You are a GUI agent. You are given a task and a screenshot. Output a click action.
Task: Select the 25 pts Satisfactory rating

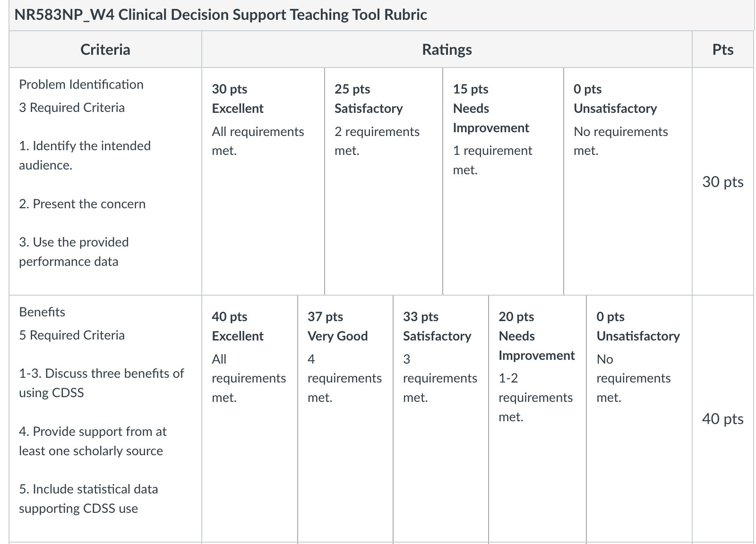click(384, 181)
